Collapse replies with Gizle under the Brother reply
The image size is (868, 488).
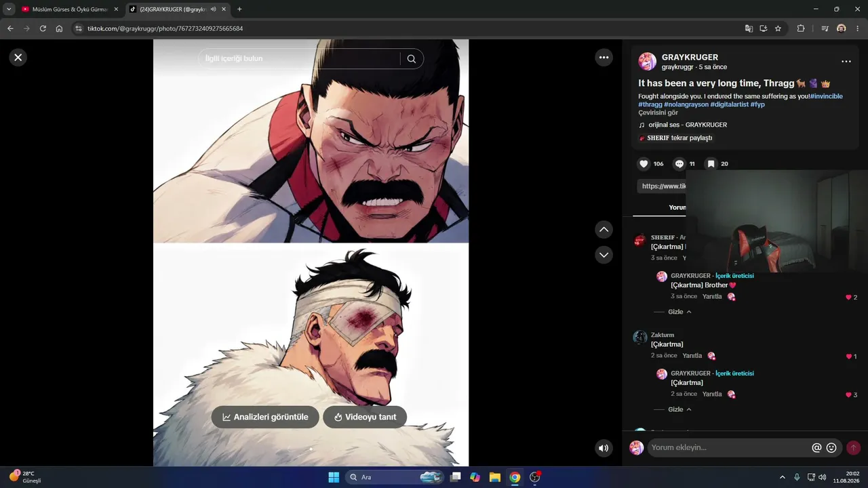click(679, 312)
